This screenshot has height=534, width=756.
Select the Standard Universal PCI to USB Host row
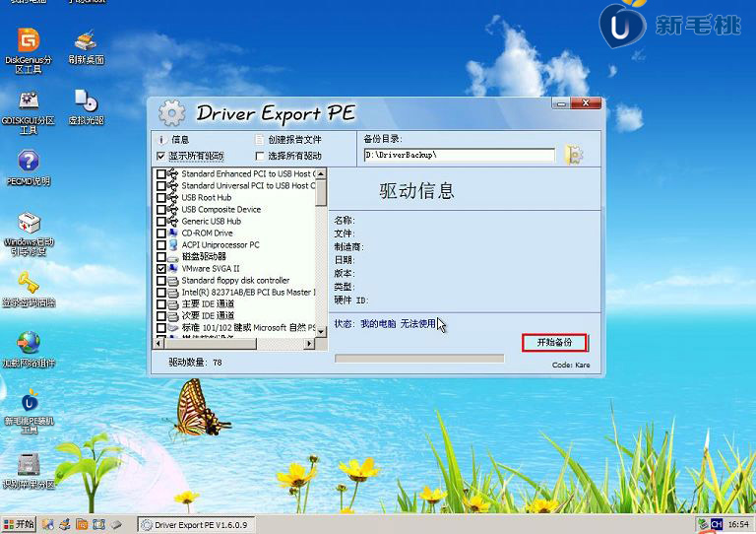(x=248, y=186)
